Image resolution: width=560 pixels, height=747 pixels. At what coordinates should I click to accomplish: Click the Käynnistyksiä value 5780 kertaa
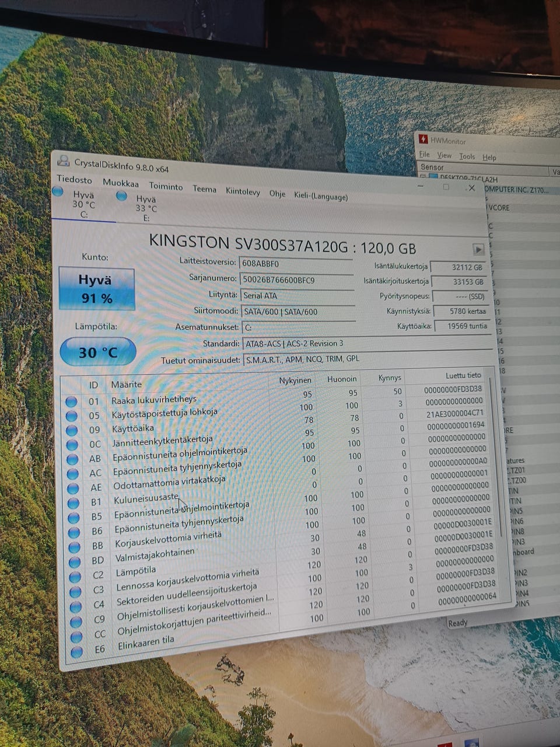tap(461, 312)
